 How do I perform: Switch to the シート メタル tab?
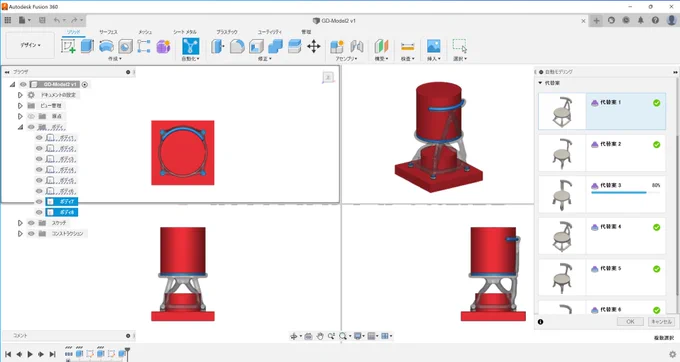[185, 32]
